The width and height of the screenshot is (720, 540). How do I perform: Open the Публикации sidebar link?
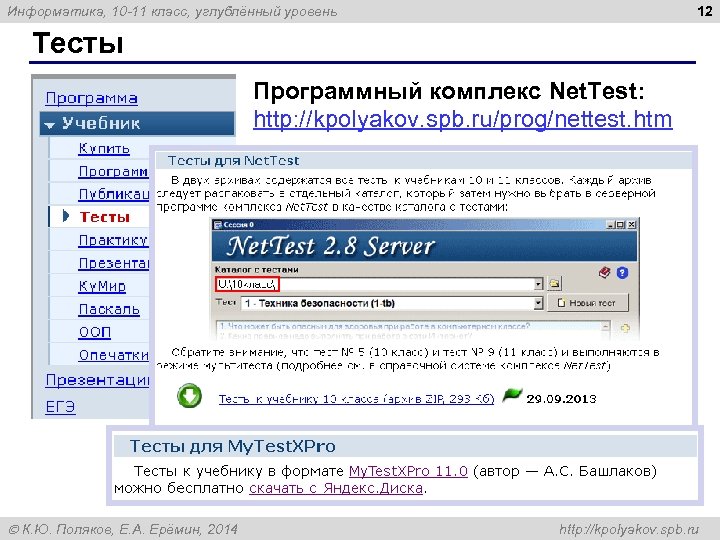(x=114, y=194)
